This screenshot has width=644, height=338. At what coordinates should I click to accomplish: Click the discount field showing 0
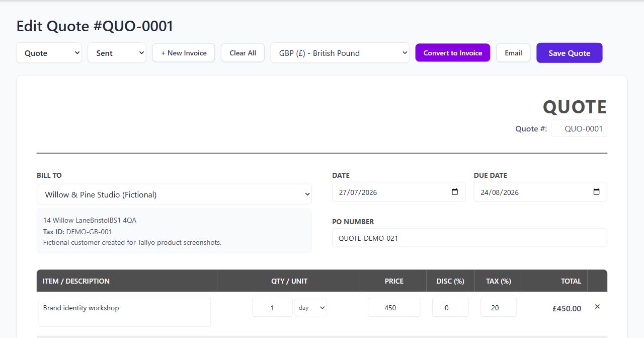(450, 307)
